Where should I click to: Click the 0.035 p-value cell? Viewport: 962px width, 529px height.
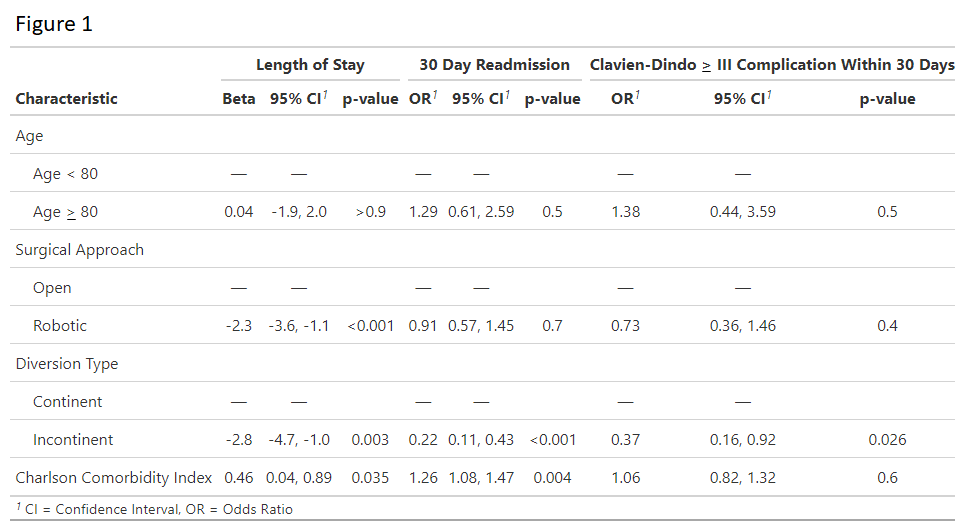point(370,478)
